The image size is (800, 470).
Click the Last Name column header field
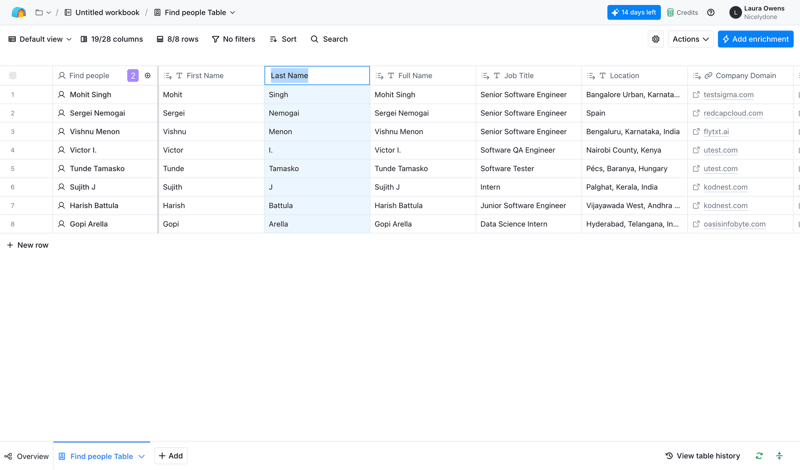[x=316, y=76]
